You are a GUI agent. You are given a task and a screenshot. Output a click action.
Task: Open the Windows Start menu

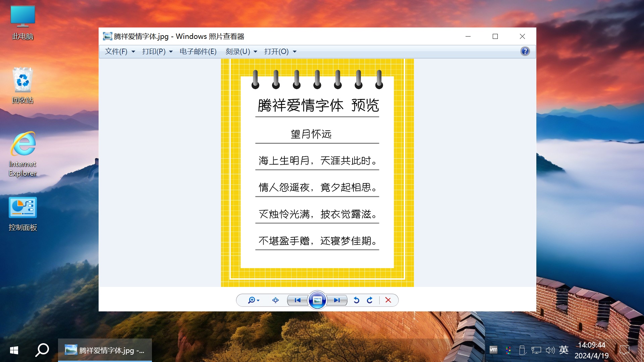(14, 350)
